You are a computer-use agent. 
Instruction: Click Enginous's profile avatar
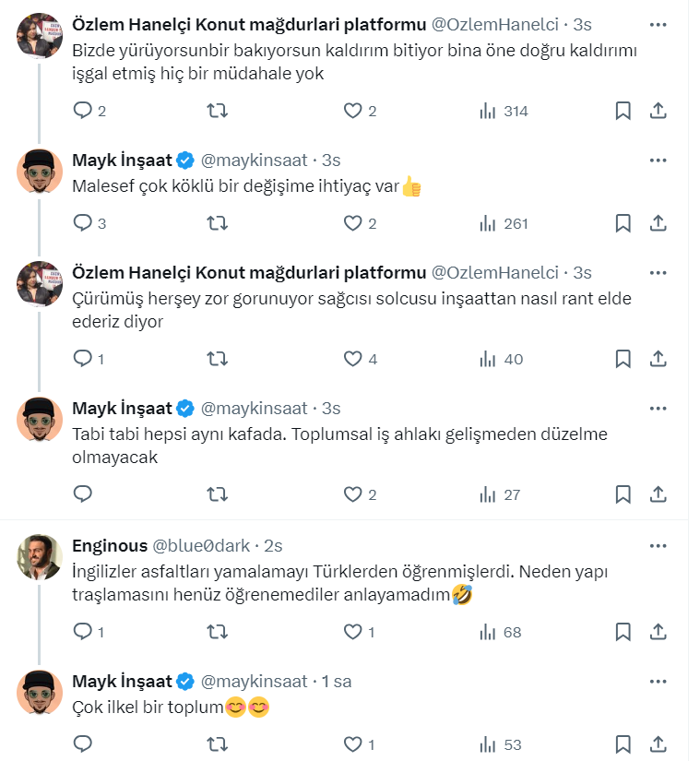pyautogui.click(x=40, y=556)
